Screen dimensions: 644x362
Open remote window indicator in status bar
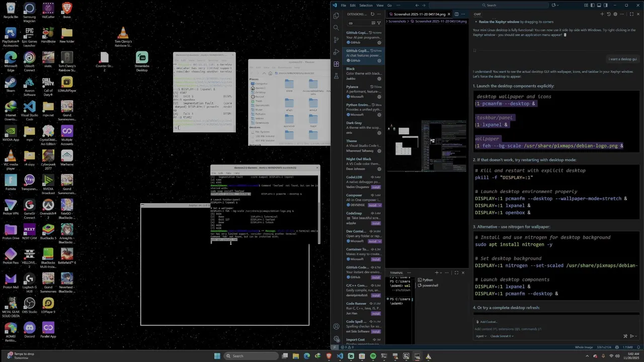335,347
